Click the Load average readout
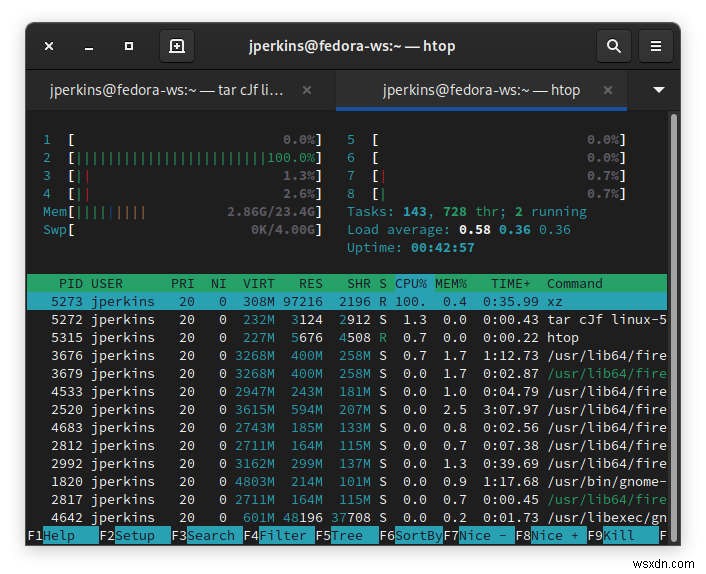The width and height of the screenshot is (706, 574). (459, 230)
